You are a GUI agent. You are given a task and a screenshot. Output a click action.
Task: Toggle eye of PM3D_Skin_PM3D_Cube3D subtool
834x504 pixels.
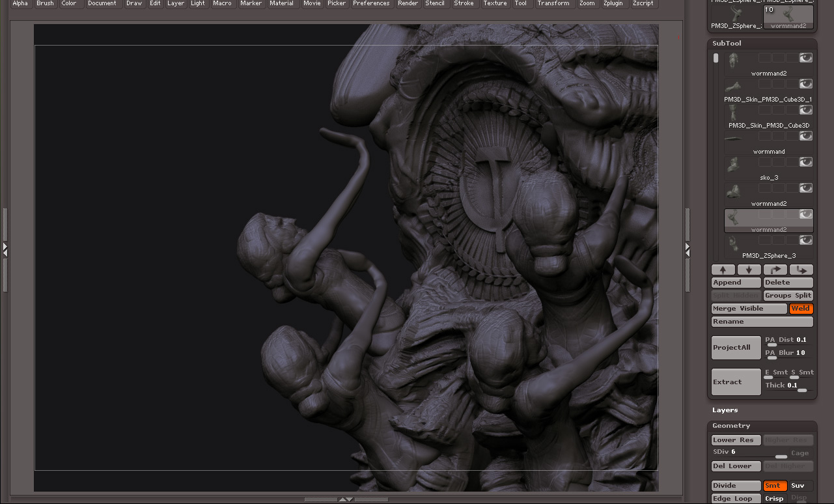[x=806, y=110]
